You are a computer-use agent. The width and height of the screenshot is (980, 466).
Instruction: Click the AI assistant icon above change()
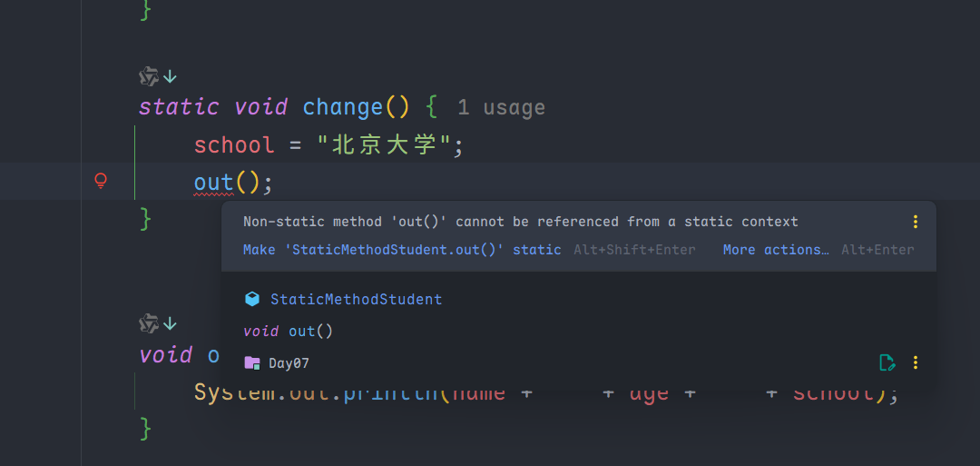[149, 76]
